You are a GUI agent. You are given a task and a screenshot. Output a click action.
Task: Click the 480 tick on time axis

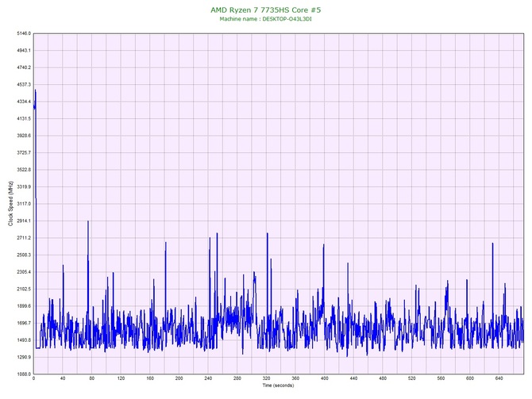tap(383, 378)
